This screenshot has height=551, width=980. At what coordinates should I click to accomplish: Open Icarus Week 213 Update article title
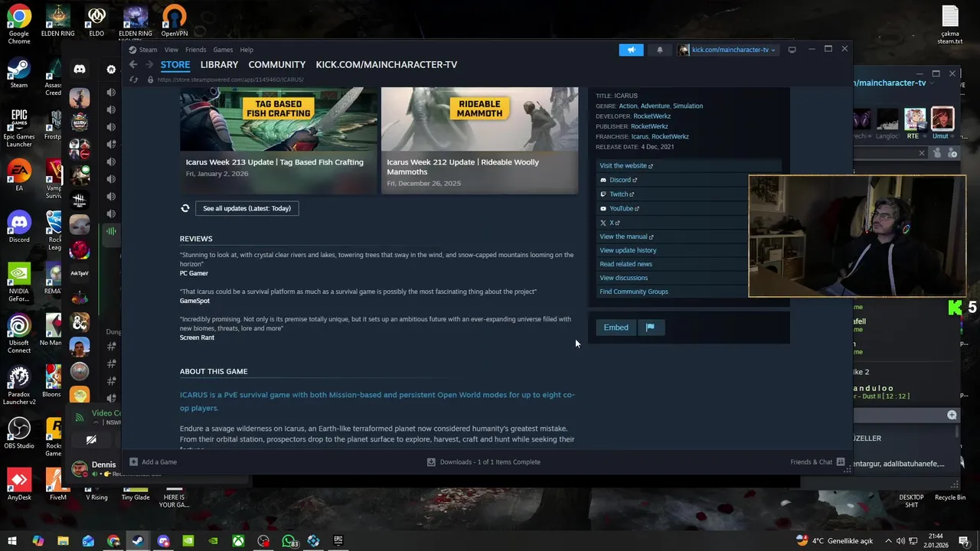pyautogui.click(x=275, y=162)
